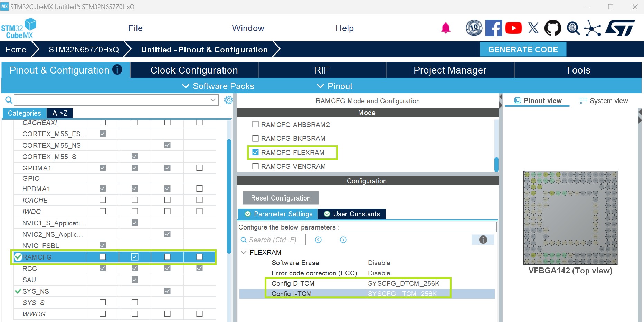The height and width of the screenshot is (322, 644).
Task: Switch to User Constants tab
Action: [x=352, y=214]
